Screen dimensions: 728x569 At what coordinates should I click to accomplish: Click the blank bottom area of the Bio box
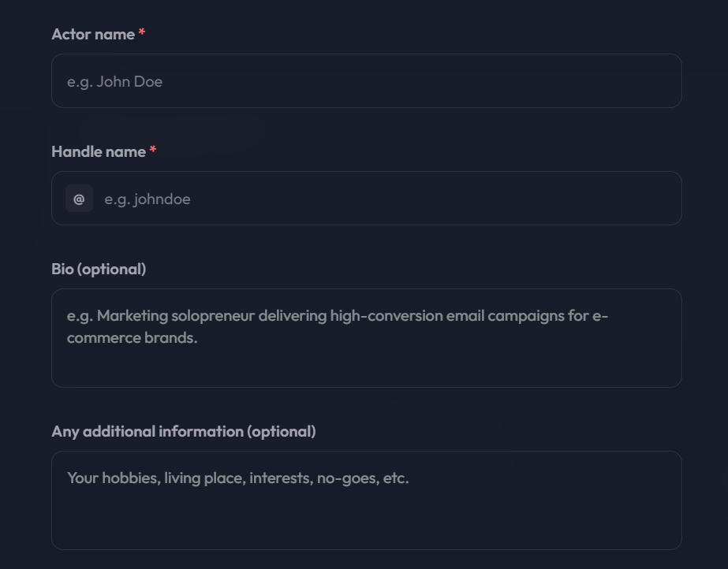[x=366, y=369]
